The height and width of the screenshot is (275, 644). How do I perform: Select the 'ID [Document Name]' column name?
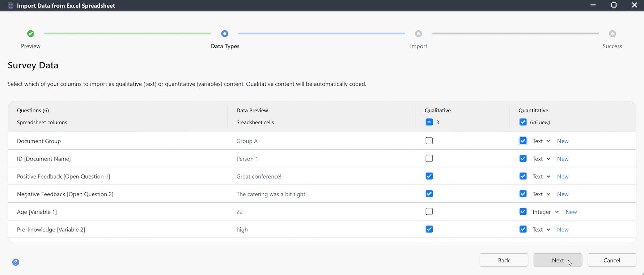[x=44, y=159]
